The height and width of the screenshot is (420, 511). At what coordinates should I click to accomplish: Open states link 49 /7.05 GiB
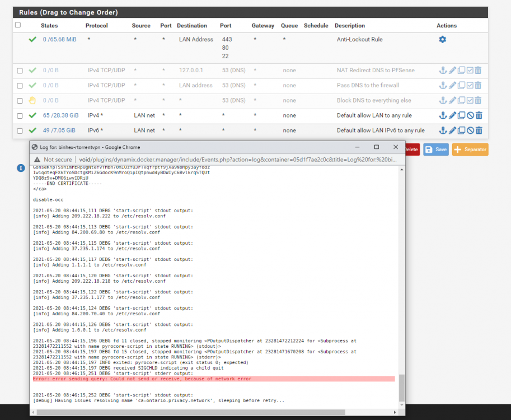[59, 130]
